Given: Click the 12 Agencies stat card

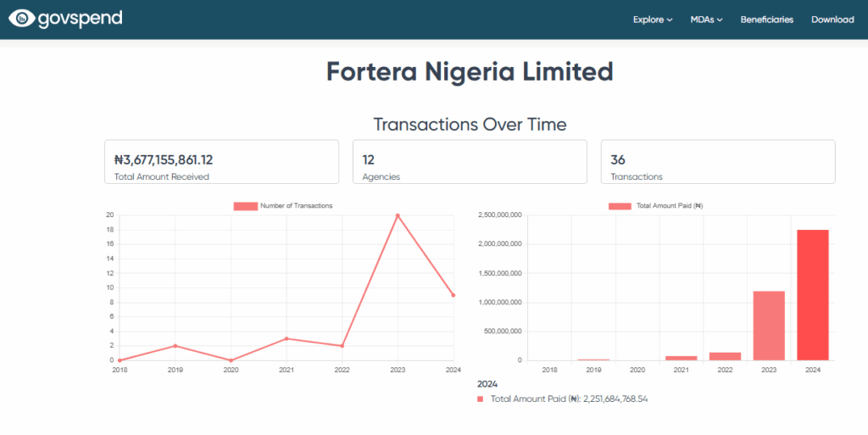Looking at the screenshot, I should (470, 162).
